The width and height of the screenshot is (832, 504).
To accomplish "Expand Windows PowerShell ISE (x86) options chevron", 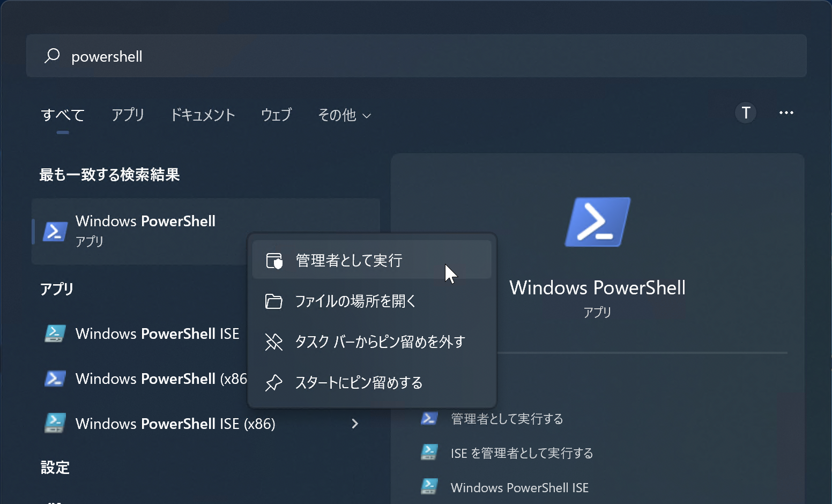I will click(x=355, y=424).
